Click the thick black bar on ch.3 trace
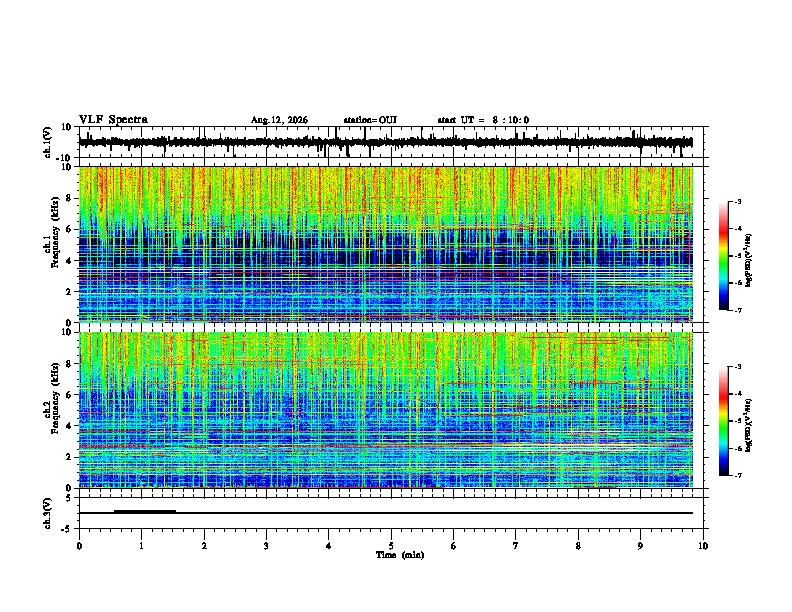792x612 pixels. click(x=145, y=512)
